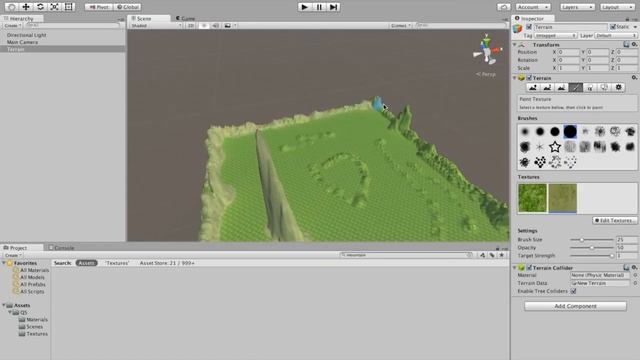The width and height of the screenshot is (640, 360).
Task: Step forward one frame
Action: 333,7
